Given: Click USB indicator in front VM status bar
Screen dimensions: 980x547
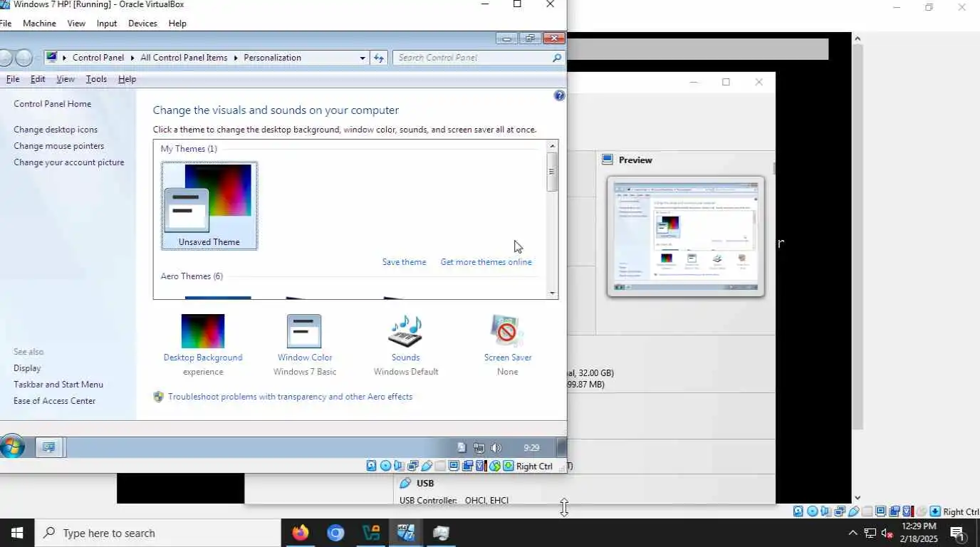Looking at the screenshot, I should pos(427,466).
